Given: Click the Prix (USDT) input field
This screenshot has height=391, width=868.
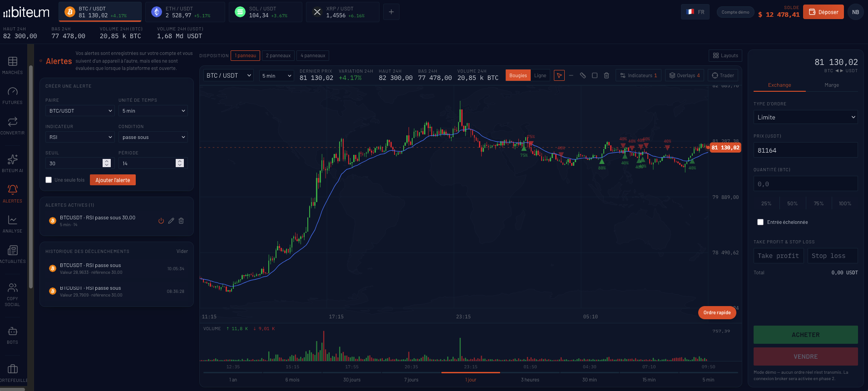Looking at the screenshot, I should tap(805, 150).
